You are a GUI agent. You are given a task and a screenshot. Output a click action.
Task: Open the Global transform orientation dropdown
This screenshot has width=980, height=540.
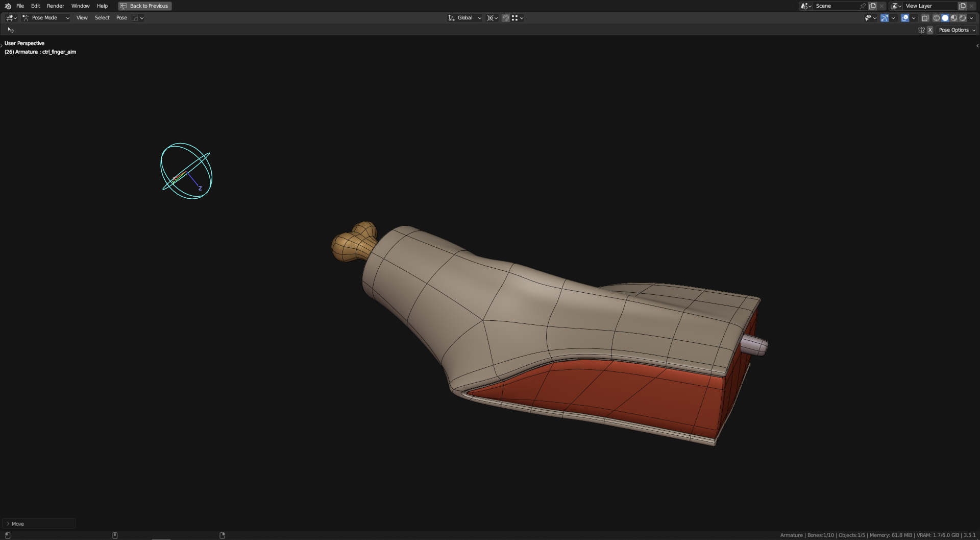pos(464,18)
